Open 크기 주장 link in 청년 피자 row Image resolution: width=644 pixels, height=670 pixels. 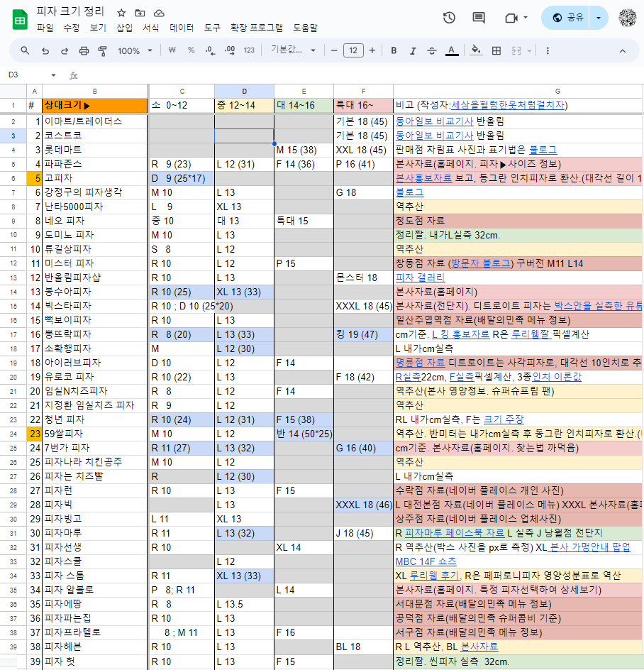pos(504,419)
